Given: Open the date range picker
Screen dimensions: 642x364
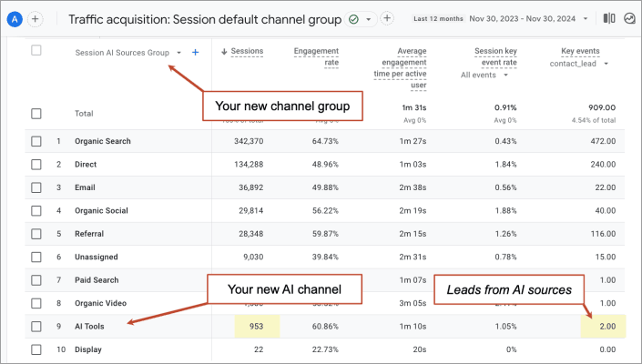Looking at the screenshot, I should click(524, 18).
